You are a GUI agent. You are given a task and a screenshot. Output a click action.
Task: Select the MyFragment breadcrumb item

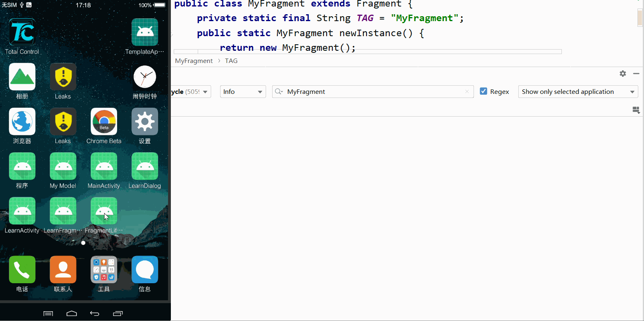(x=194, y=61)
